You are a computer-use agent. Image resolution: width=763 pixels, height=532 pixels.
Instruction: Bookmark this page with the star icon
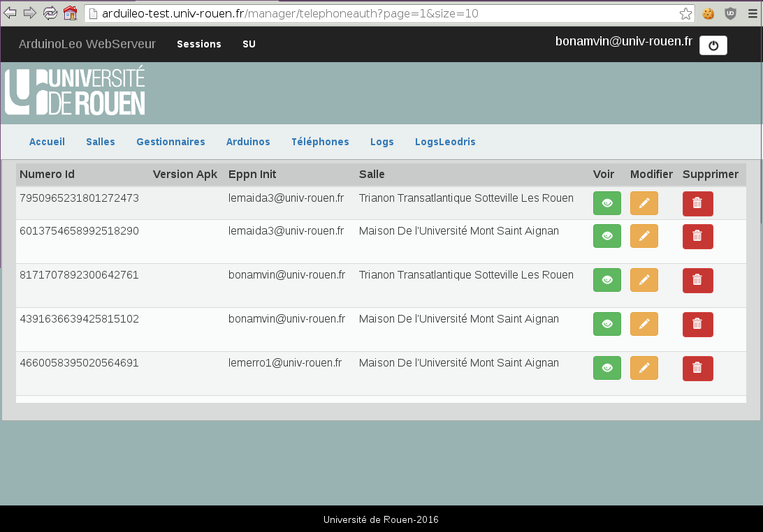tap(685, 13)
